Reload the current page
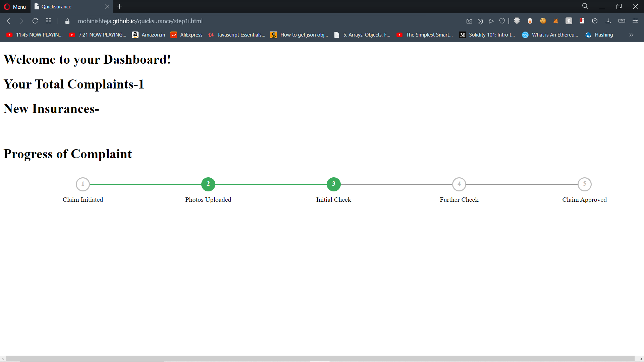Viewport: 644px width, 362px height. point(35,21)
